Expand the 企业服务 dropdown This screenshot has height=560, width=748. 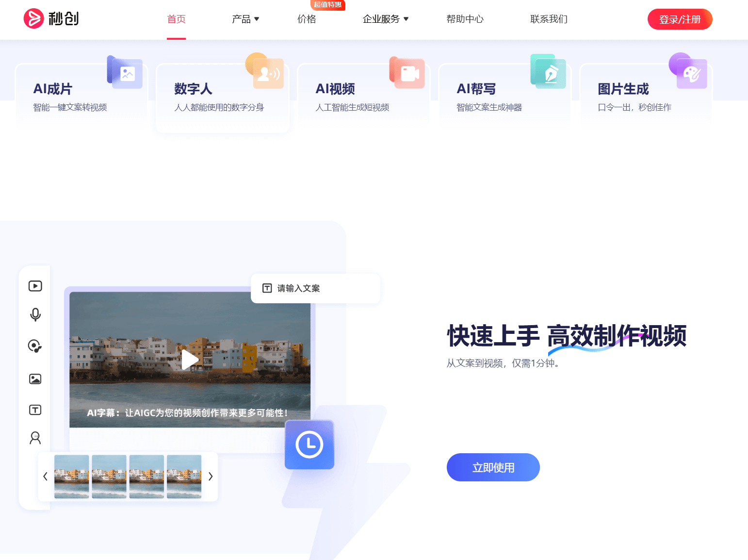[386, 19]
